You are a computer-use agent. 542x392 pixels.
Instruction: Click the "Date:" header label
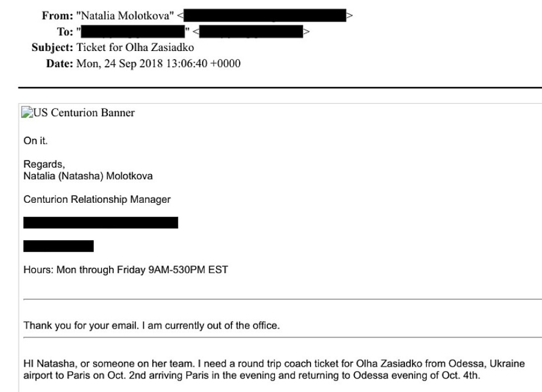point(61,63)
